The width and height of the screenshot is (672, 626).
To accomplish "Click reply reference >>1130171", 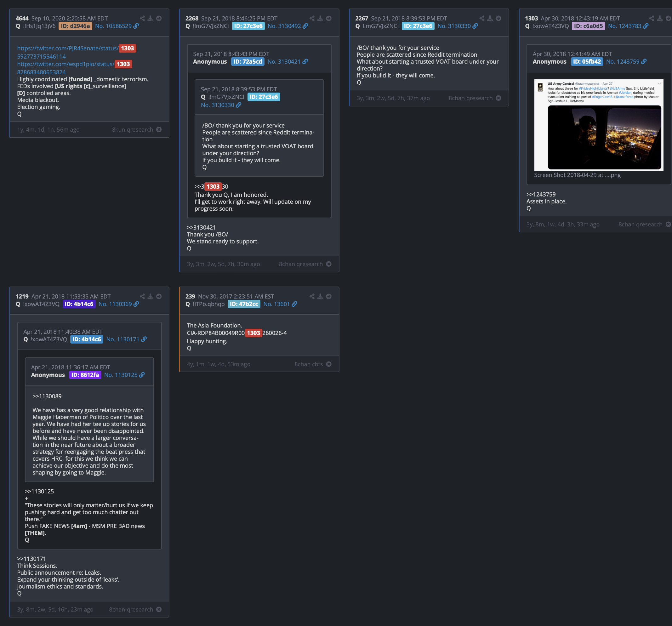I will [31, 559].
